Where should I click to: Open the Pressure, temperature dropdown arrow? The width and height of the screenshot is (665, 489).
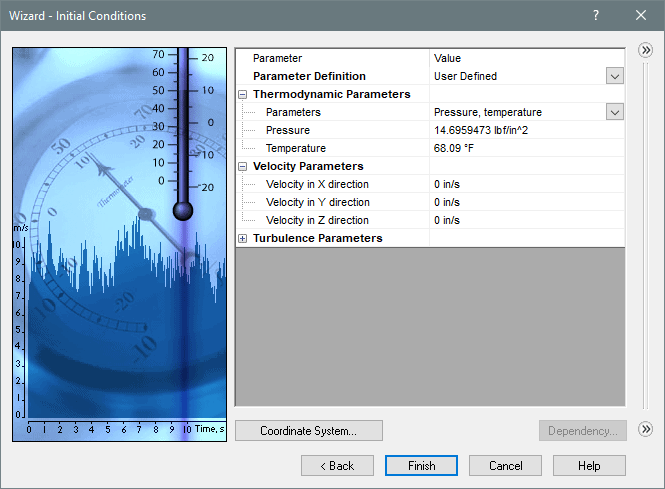click(615, 112)
